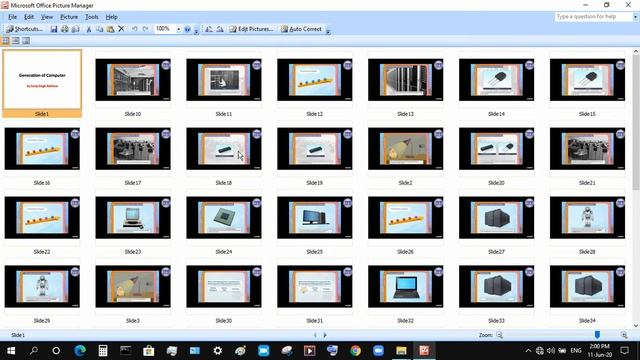Click the volume speaker tray icon
Viewport: 640px width, 360px height.
click(x=551, y=351)
